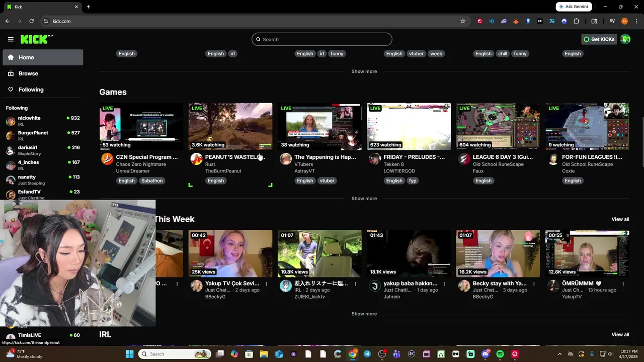Select vtuber tag under AstrayVT stream
The height and width of the screenshot is (362, 644).
coord(327,180)
